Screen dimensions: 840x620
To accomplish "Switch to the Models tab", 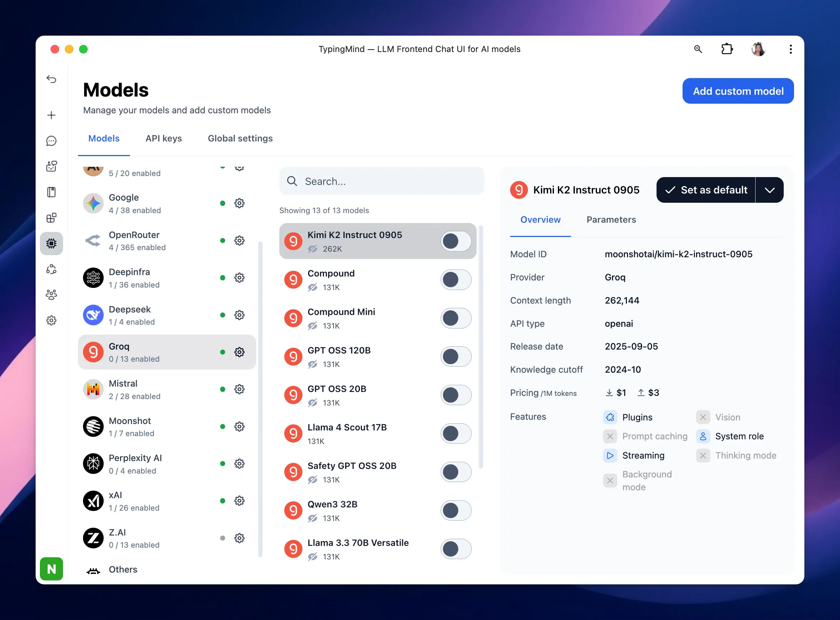I will (x=104, y=139).
